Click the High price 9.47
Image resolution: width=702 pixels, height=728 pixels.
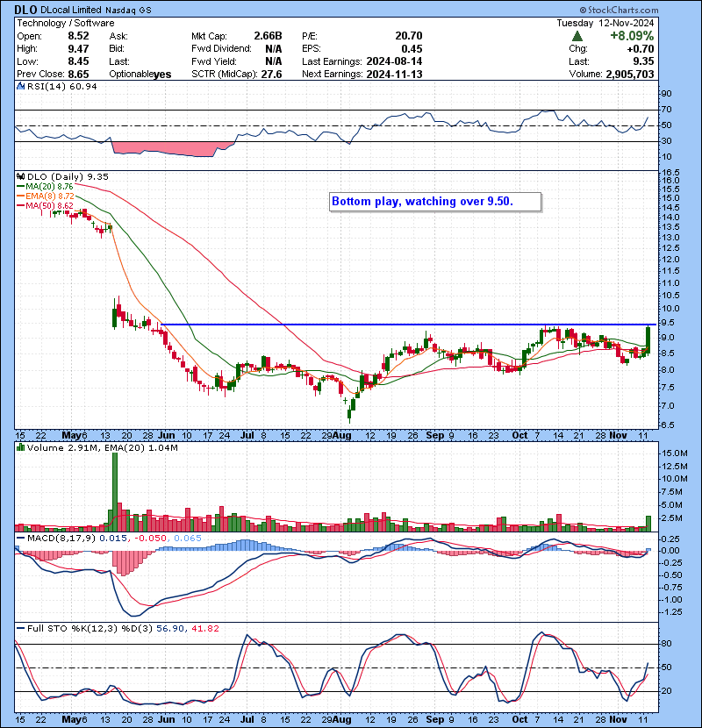click(78, 49)
